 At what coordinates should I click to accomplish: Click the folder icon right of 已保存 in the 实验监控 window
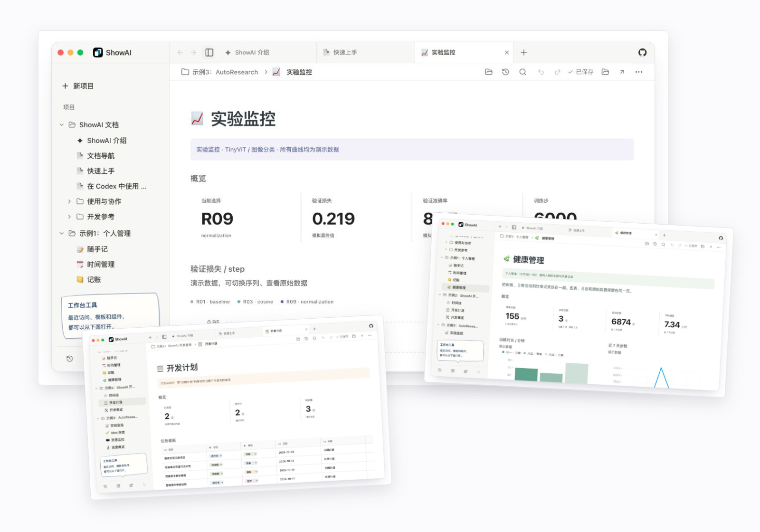click(605, 72)
